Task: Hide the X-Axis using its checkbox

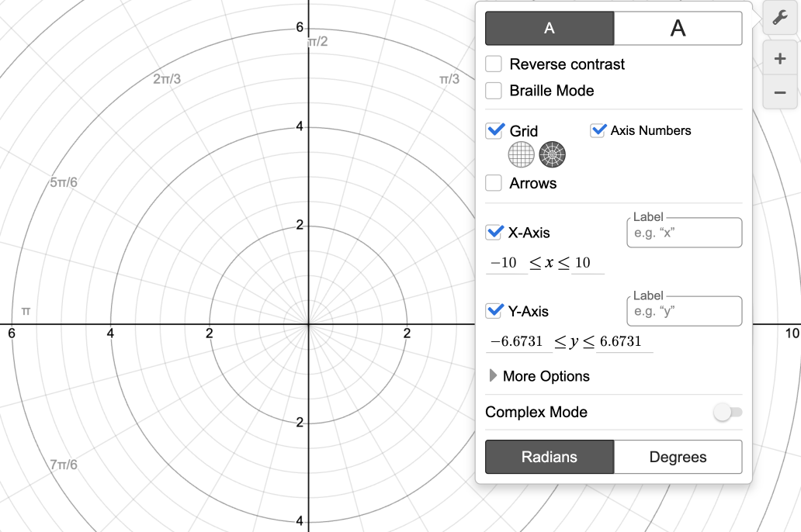Action: [494, 232]
